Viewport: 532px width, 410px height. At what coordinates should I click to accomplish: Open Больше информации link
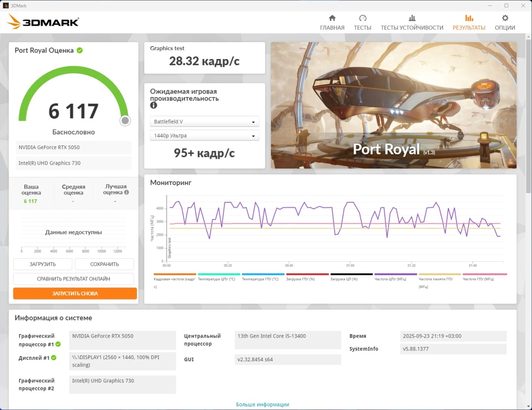[263, 404]
